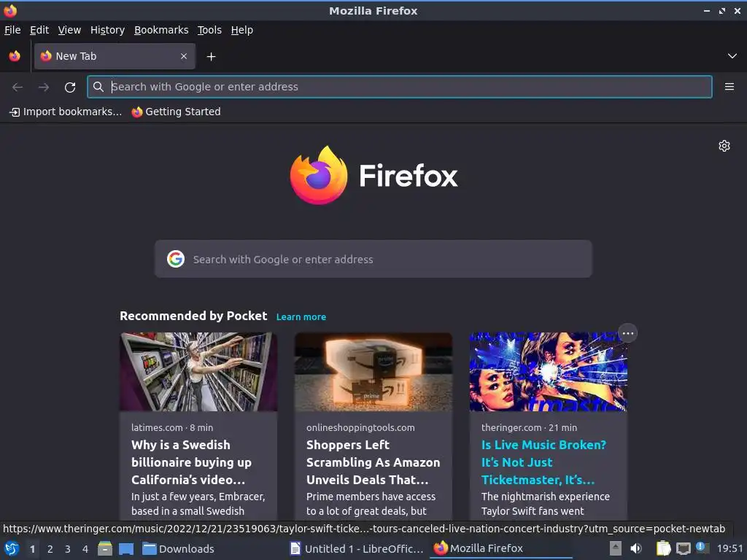
Task: Click 'Recommended by Pocket' heading
Action: [x=193, y=316]
